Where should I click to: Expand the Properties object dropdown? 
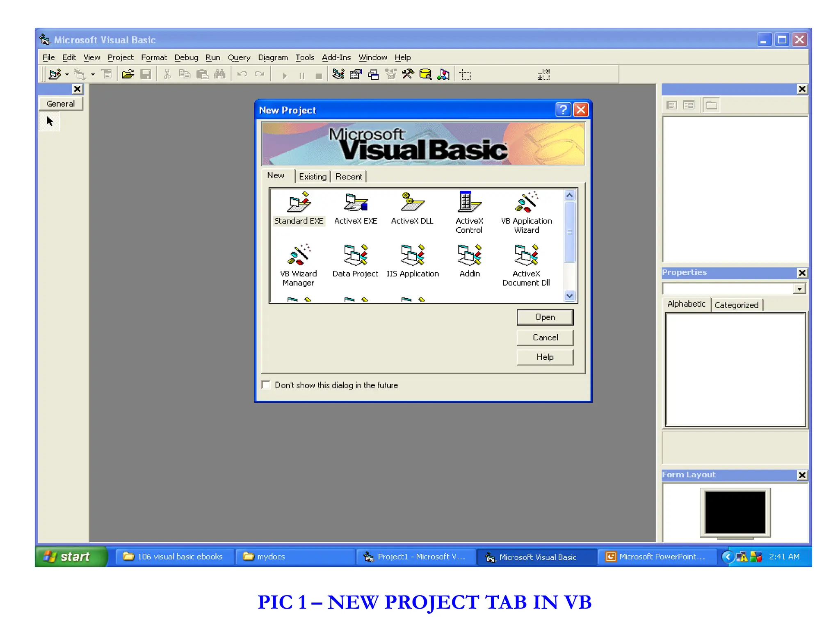click(799, 289)
